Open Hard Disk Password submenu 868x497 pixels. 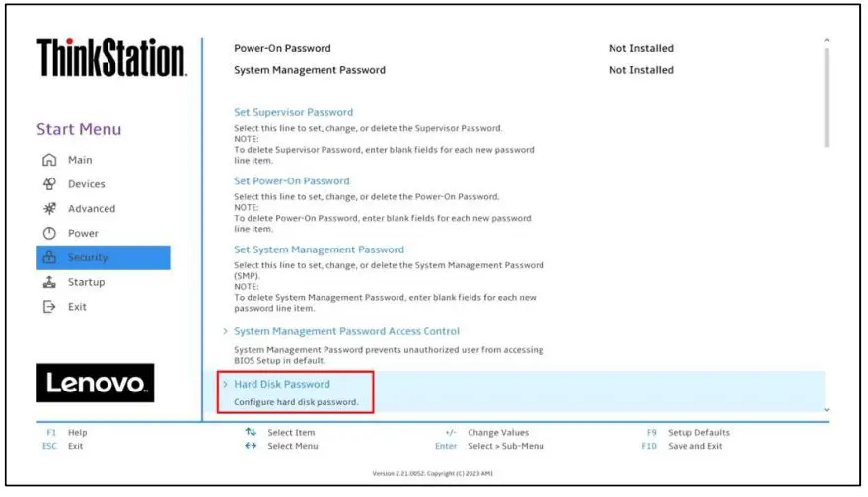pyautogui.click(x=282, y=384)
